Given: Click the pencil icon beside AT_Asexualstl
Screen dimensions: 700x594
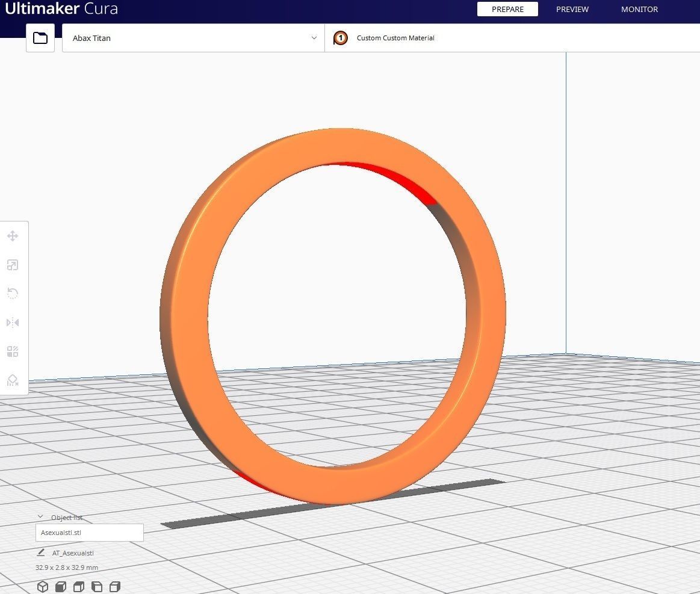Looking at the screenshot, I should 40,552.
